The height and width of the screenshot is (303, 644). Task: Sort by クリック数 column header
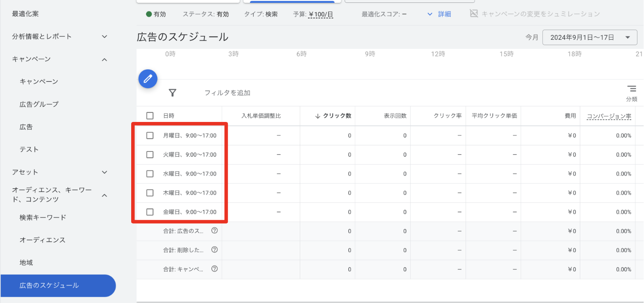pyautogui.click(x=337, y=116)
